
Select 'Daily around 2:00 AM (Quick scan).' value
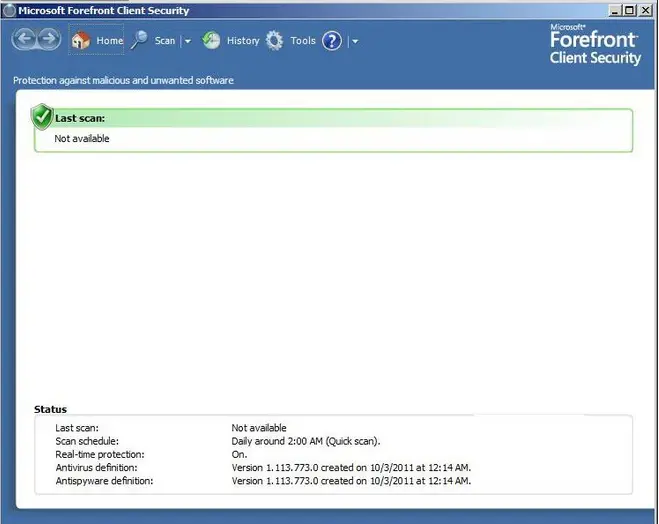[306, 441]
